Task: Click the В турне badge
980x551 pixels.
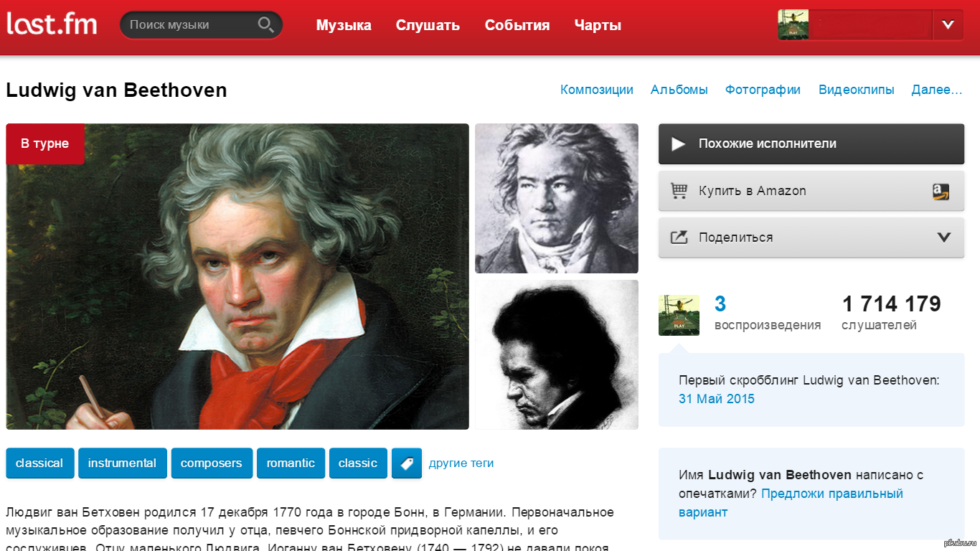Action: click(44, 143)
